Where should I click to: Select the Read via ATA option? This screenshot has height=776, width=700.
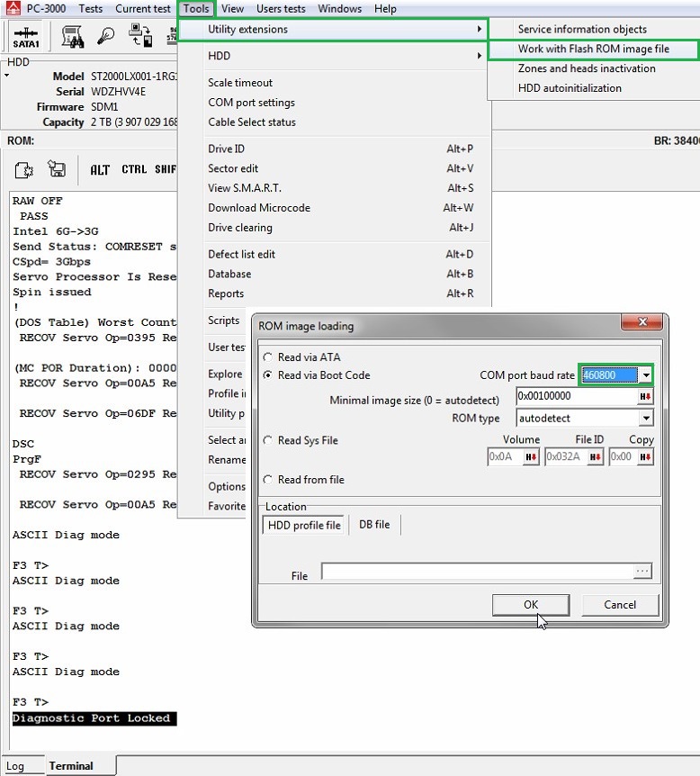[268, 357]
